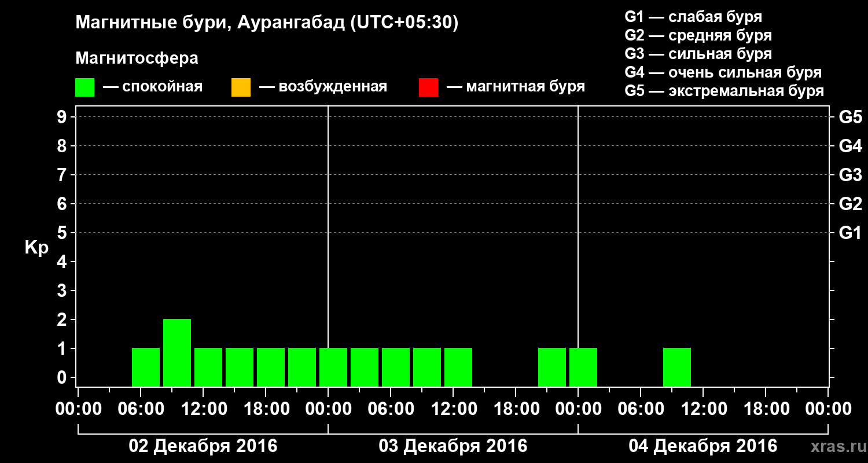Click the green 'спокойная' legend swatch
The height and width of the screenshot is (463, 868).
tap(85, 87)
